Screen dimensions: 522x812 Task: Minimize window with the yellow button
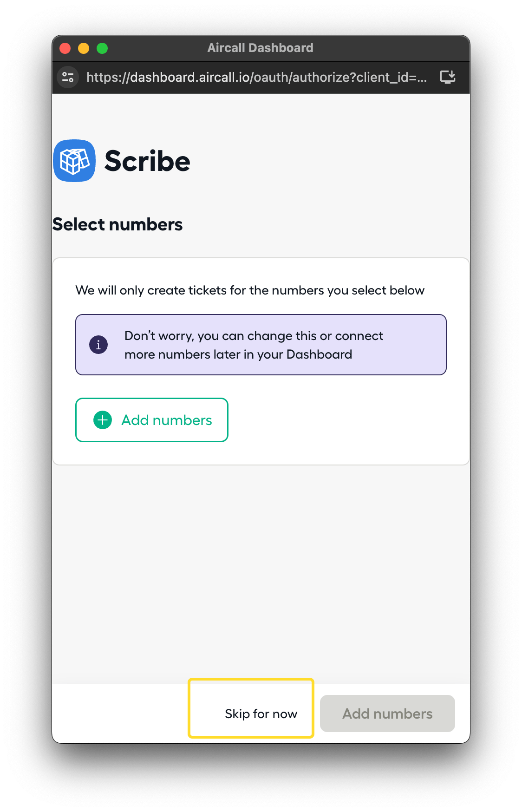(84, 48)
